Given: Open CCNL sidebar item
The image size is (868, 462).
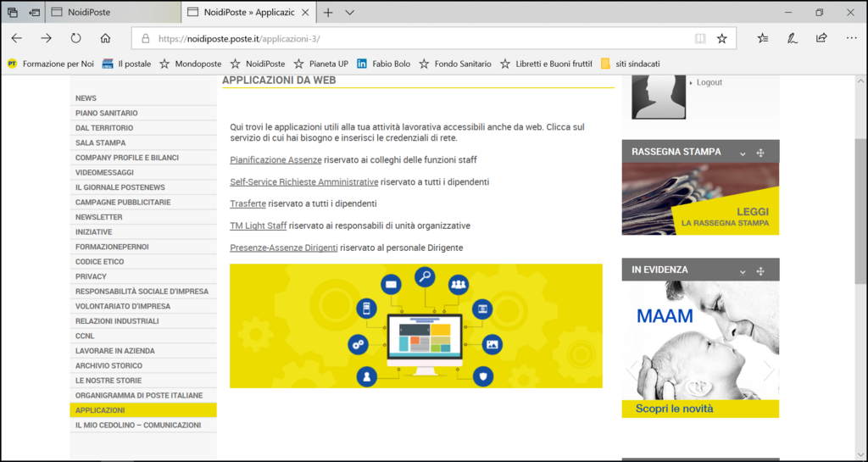Looking at the screenshot, I should 142,337.
